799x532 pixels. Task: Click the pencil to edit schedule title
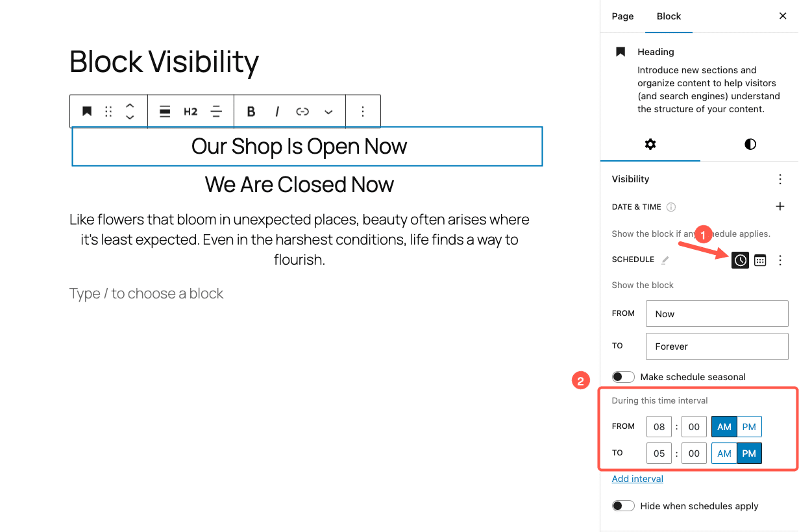[664, 259]
